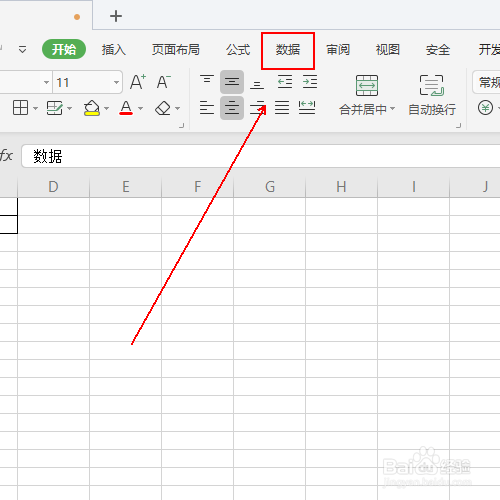Expand the draw border dropdown arrow
This screenshot has width=500, height=500.
70,108
